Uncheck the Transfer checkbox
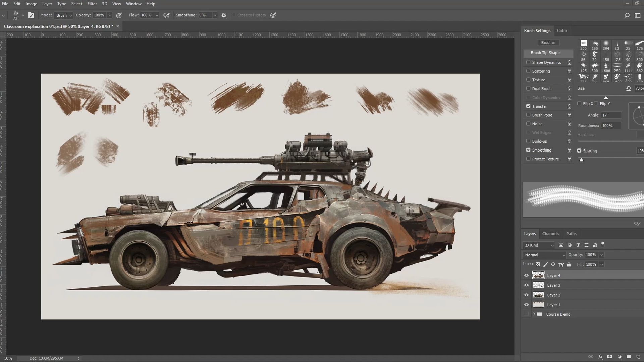Image resolution: width=644 pixels, height=362 pixels. [528, 106]
